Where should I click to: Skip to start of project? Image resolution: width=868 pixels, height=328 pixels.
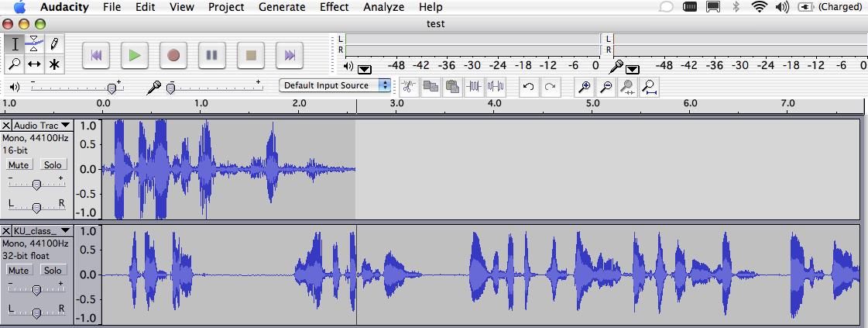(96, 55)
